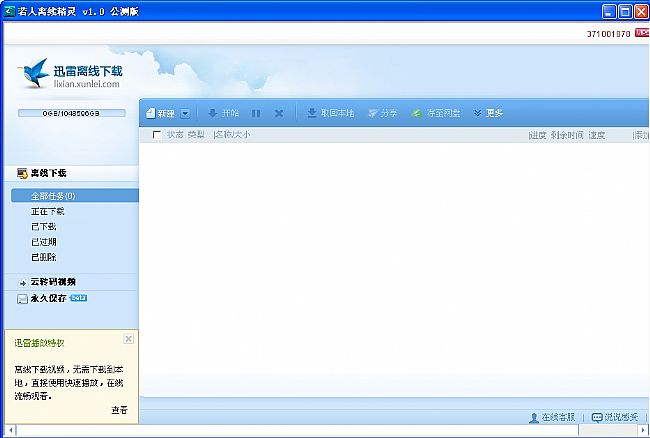Select 全部任务(0) in the sidebar
Image resolution: width=650 pixels, height=438 pixels.
click(75, 196)
